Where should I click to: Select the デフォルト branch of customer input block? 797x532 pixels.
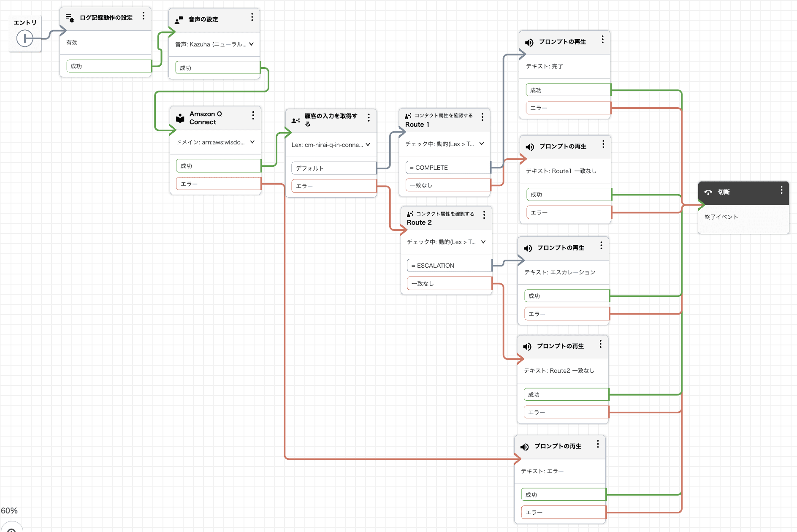click(x=334, y=168)
